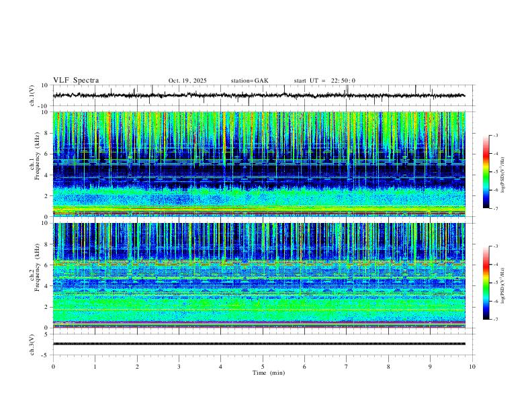Click the "station=GAK" header label
The height and width of the screenshot is (411, 532).
[x=249, y=81]
